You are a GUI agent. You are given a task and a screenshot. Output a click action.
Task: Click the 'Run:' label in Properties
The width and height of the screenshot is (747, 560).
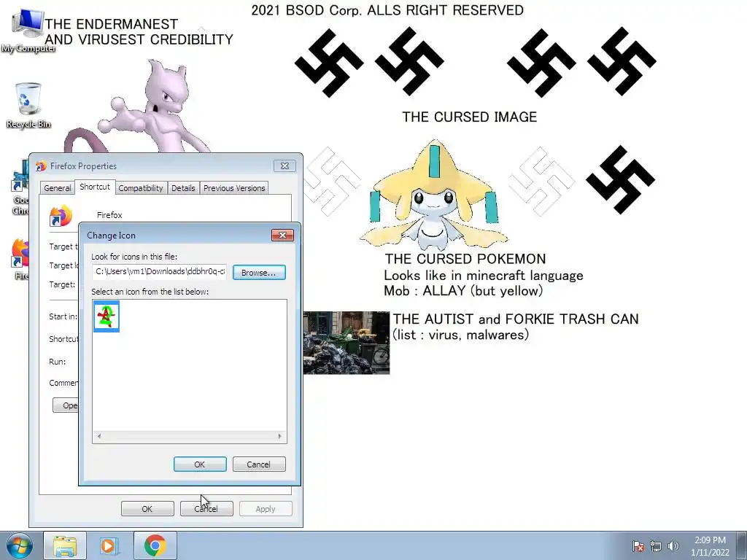pyautogui.click(x=57, y=362)
